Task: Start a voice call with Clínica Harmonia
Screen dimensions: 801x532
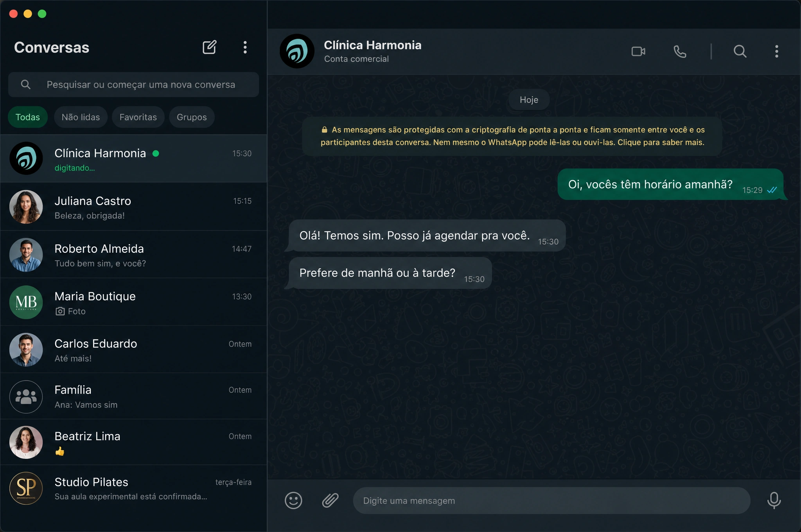Action: pyautogui.click(x=680, y=51)
